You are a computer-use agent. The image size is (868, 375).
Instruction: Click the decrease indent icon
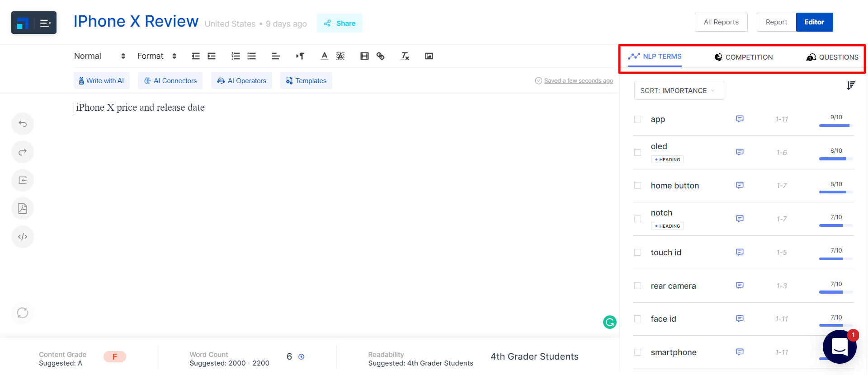(195, 56)
